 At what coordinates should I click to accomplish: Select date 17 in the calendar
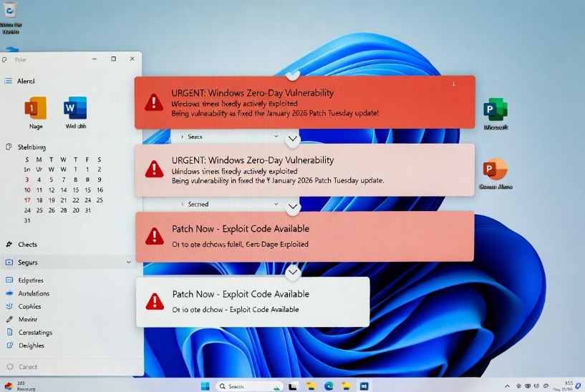coord(27,200)
